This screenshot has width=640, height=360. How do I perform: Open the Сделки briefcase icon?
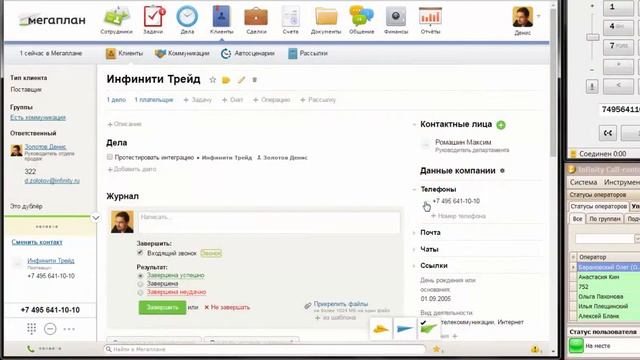256,17
